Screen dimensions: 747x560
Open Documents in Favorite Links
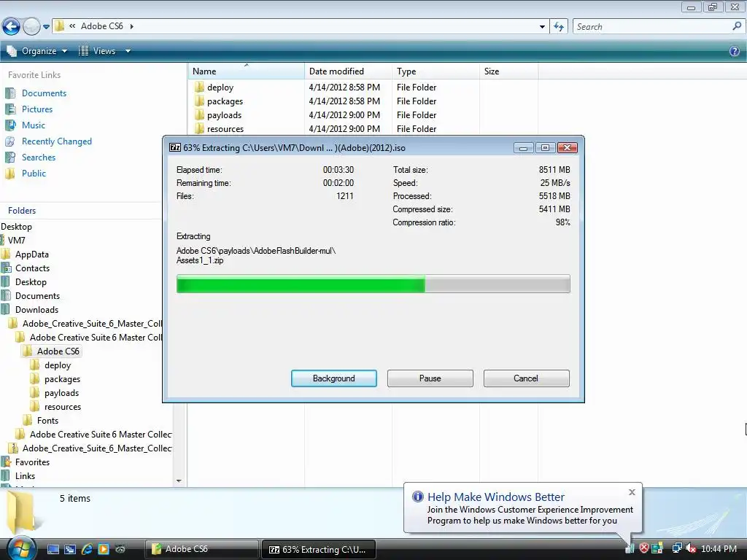(x=44, y=93)
